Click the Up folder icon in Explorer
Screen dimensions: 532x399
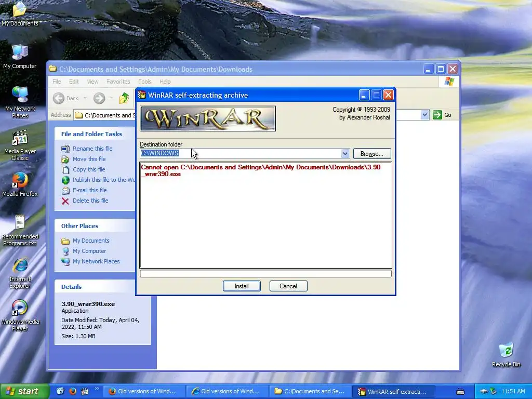[x=124, y=98]
